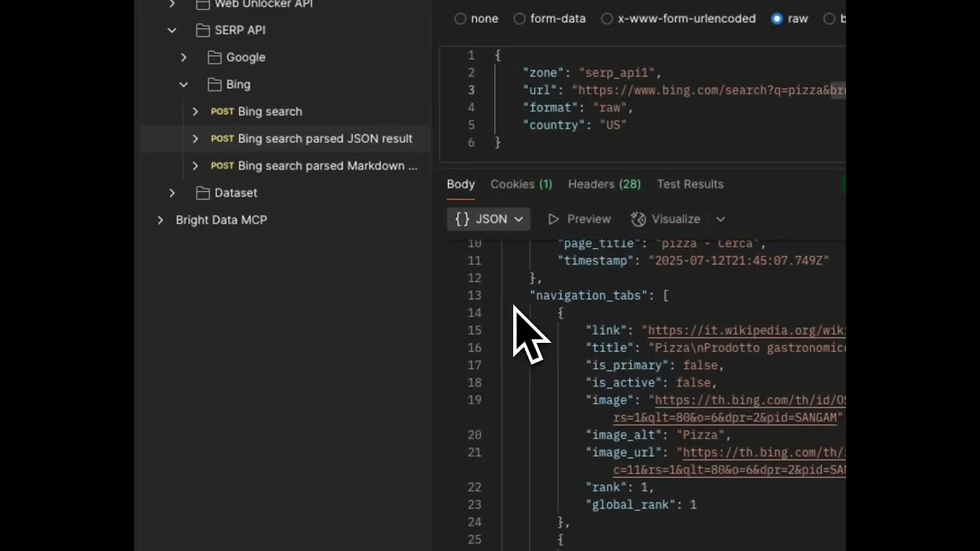Viewport: 980px width, 551px height.
Task: Click the "zone": "serp_api1" line in request body
Action: (x=592, y=73)
